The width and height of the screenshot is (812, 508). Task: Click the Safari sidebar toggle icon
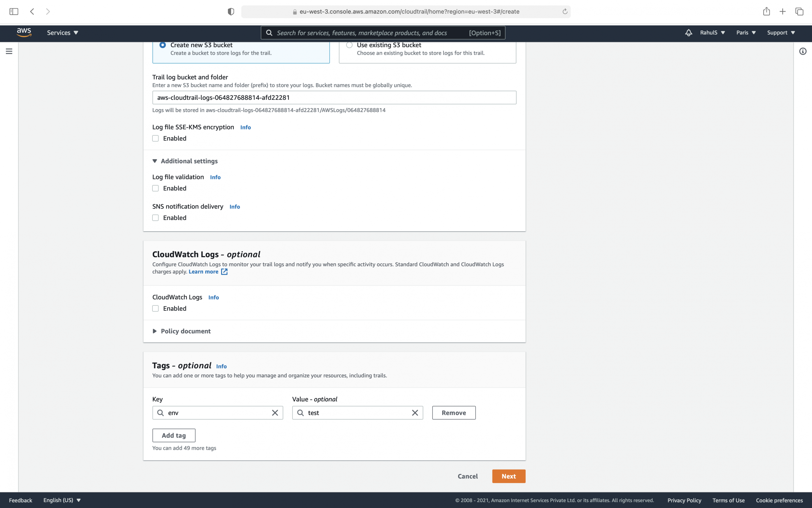14,12
